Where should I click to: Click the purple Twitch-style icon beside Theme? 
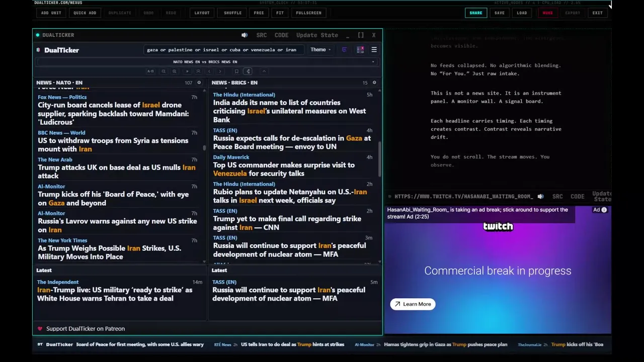tap(344, 50)
